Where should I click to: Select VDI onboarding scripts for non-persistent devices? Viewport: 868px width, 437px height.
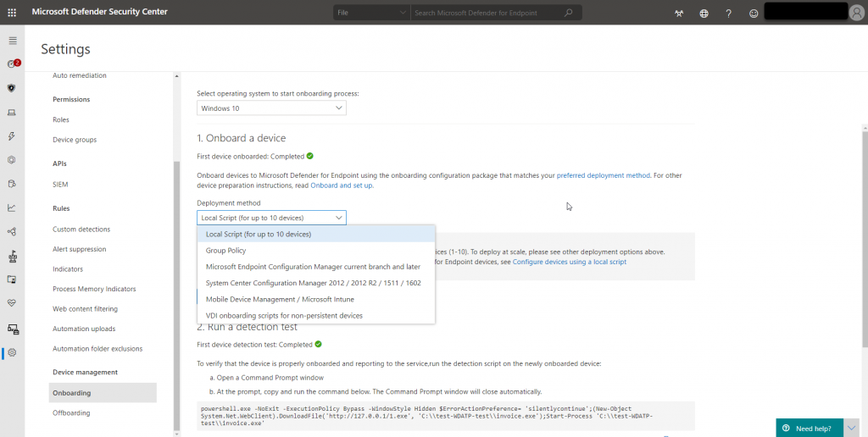point(316,315)
